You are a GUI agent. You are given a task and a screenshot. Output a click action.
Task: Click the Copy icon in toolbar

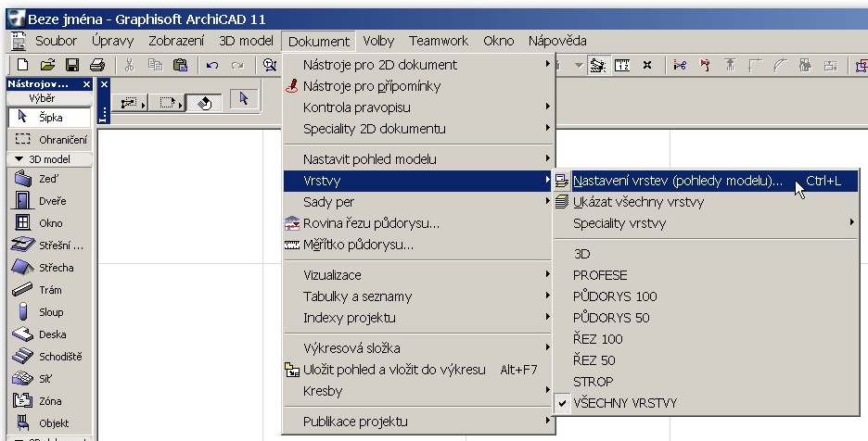155,65
